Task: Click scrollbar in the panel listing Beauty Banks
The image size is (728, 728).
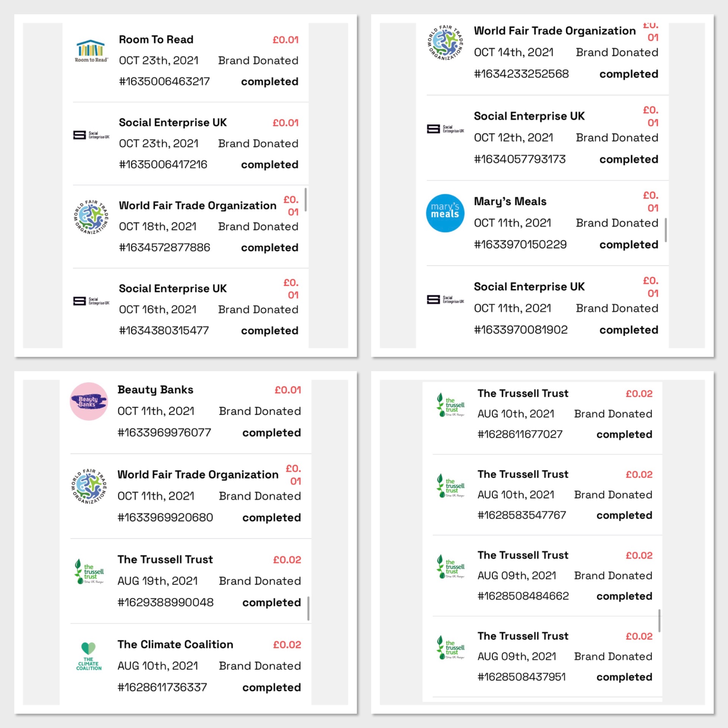Action: [x=308, y=608]
